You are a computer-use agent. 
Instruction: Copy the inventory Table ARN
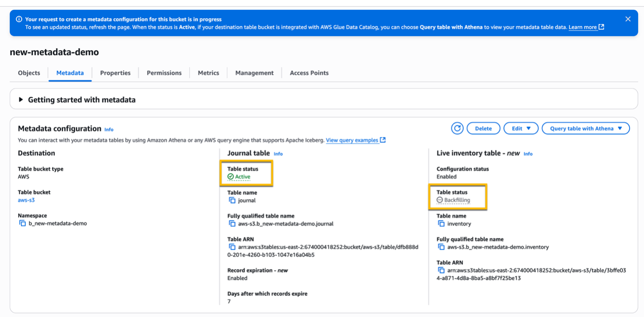click(441, 270)
